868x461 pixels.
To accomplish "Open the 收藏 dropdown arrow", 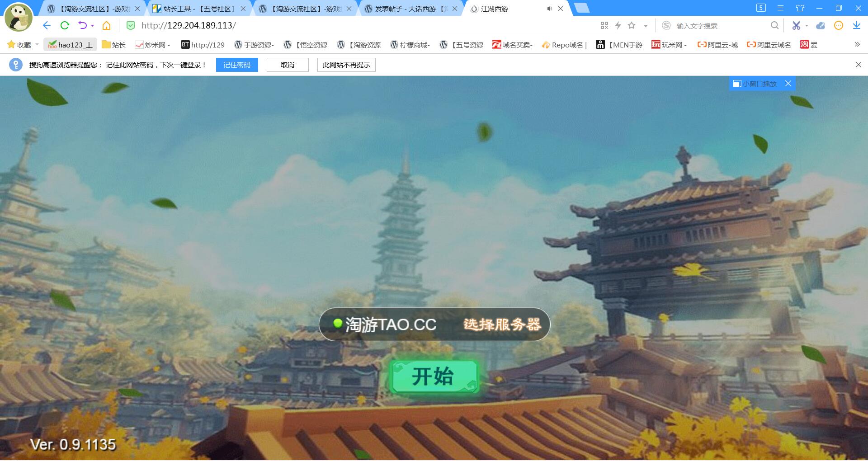I will coord(37,44).
